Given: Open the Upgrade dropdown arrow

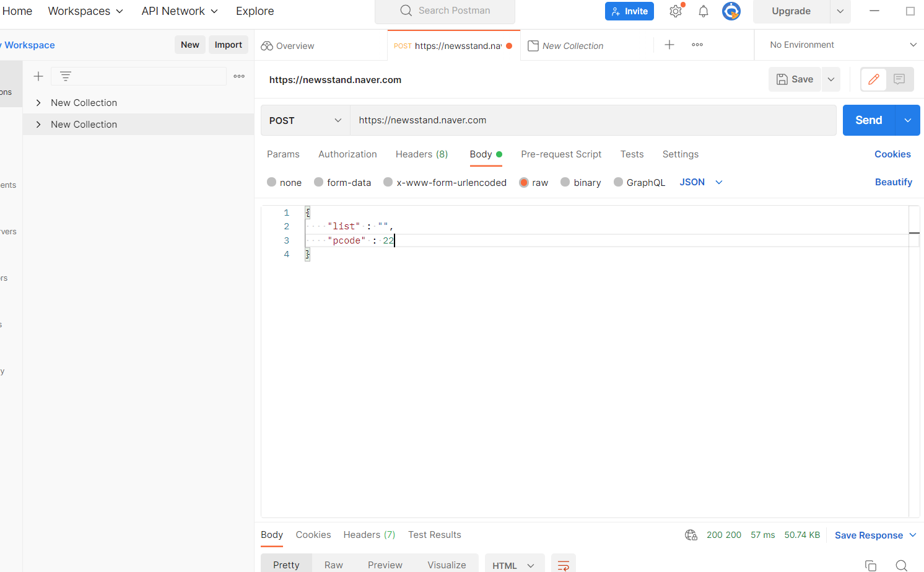Looking at the screenshot, I should point(840,11).
